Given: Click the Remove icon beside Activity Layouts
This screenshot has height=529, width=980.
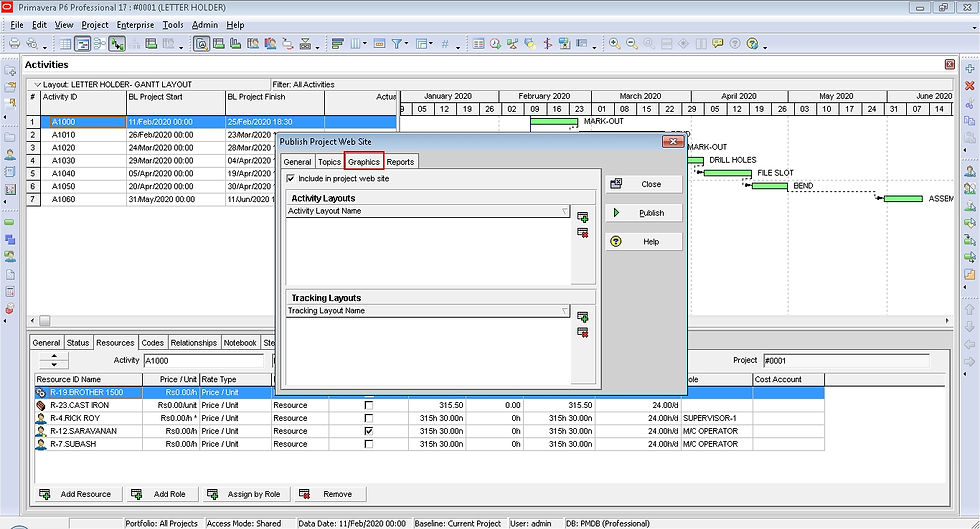Looking at the screenshot, I should (x=582, y=233).
